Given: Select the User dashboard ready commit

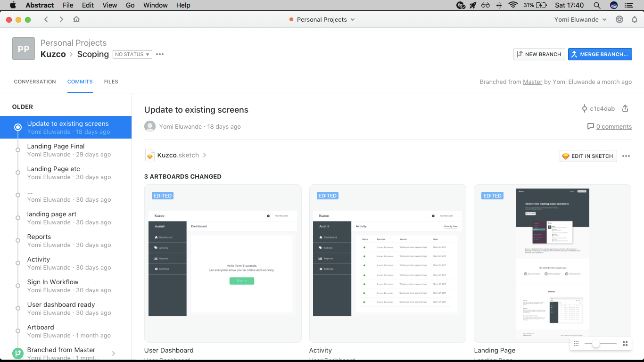Looking at the screenshot, I should pyautogui.click(x=66, y=308).
